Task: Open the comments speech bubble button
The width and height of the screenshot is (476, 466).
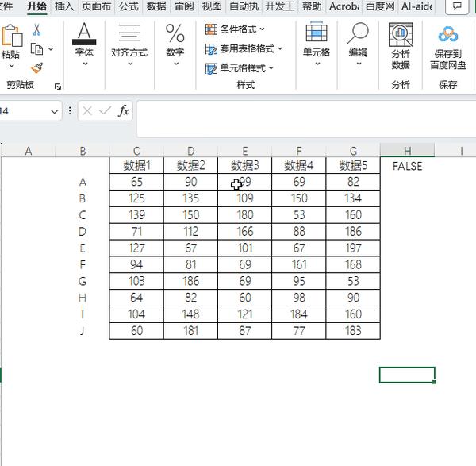Action: point(457,6)
